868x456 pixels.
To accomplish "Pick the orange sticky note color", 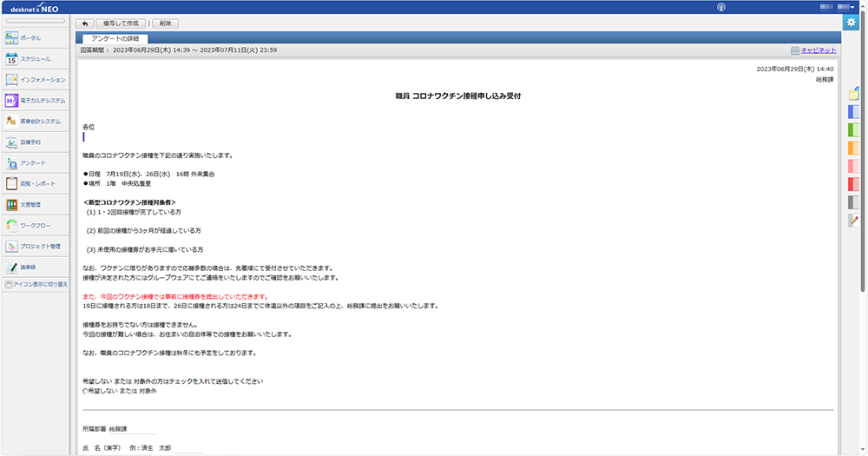I will pos(854,148).
